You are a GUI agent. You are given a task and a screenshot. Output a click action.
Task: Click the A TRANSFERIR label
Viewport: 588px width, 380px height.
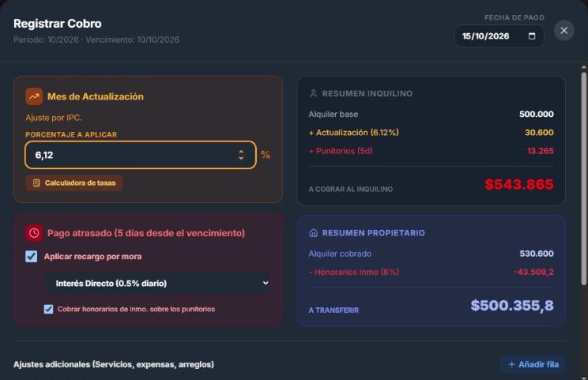tap(334, 310)
